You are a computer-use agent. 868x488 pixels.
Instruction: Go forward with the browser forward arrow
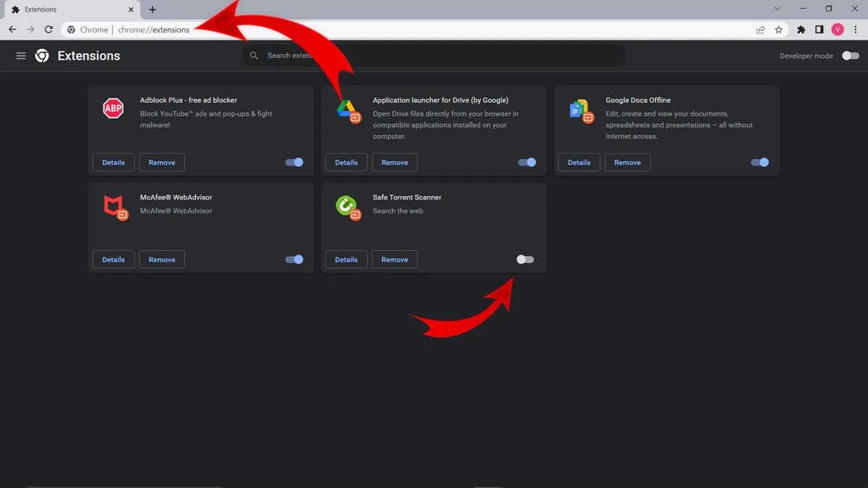[30, 30]
